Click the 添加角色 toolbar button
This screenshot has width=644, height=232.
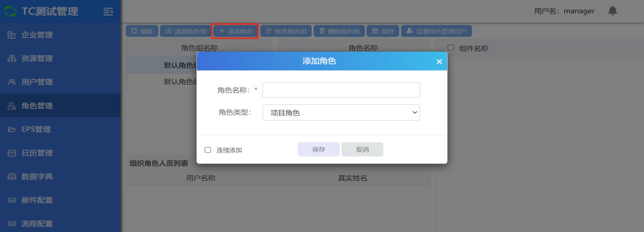(x=235, y=31)
